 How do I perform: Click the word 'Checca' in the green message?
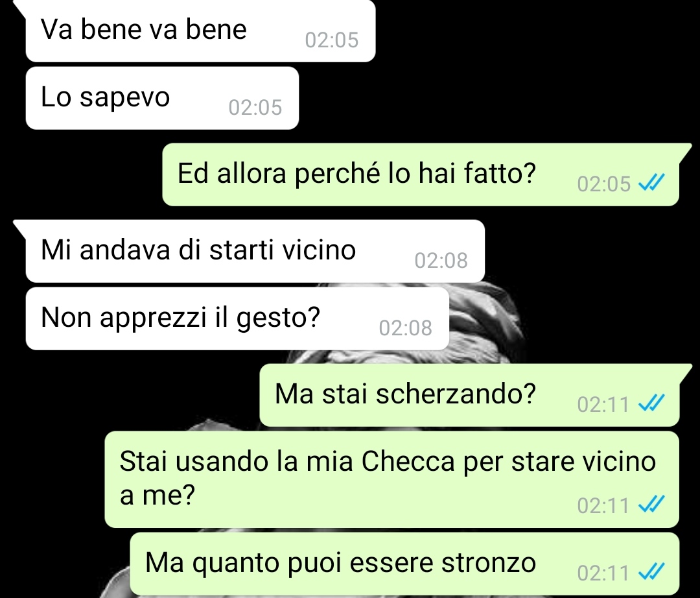[x=408, y=461]
